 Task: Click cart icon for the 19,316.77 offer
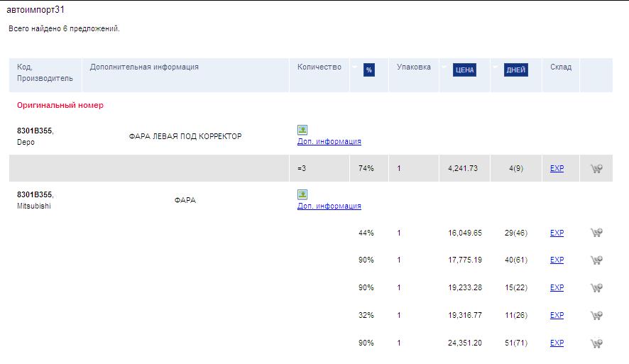click(x=596, y=316)
